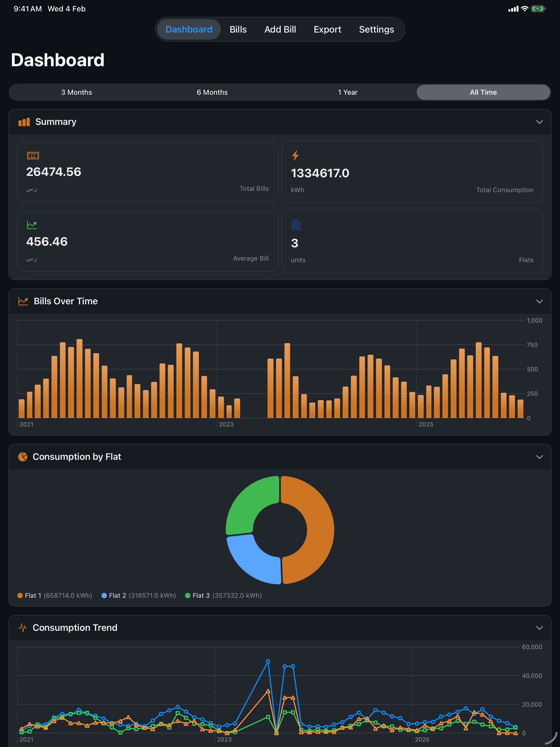Tap the cellular signal bars icon
Viewport: 560px width, 747px height.
click(513, 9)
